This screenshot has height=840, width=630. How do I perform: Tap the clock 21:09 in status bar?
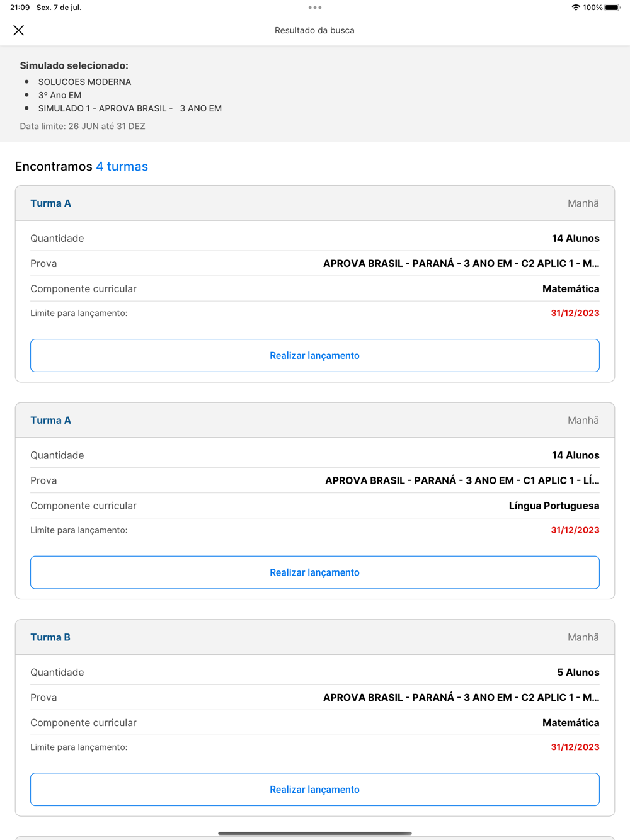click(20, 8)
